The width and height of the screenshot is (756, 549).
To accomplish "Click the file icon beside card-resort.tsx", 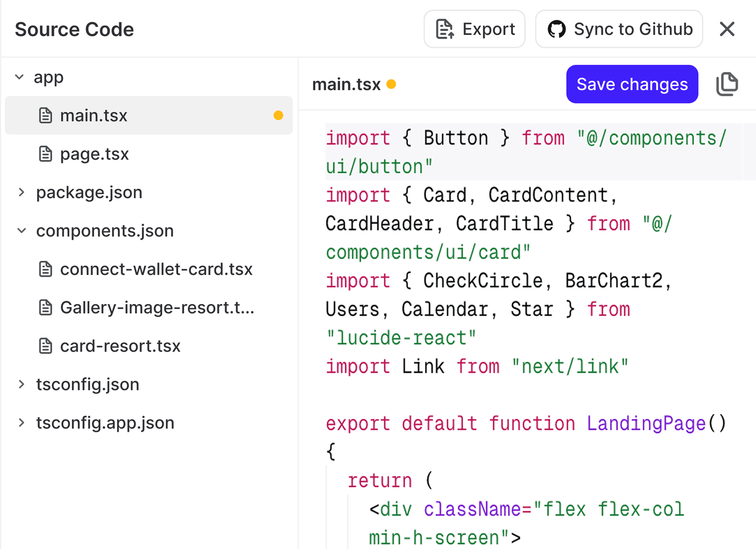I will [46, 346].
